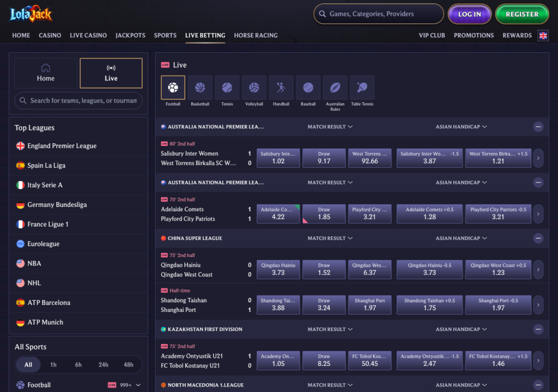Show Australian Rules live matches

point(335,88)
